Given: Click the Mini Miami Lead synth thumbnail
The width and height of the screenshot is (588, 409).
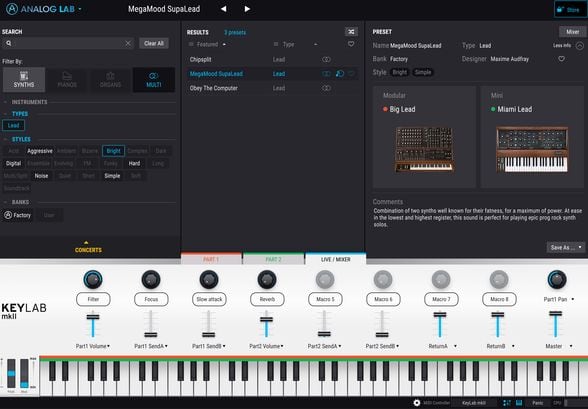Looking at the screenshot, I should pyautogui.click(x=532, y=150).
